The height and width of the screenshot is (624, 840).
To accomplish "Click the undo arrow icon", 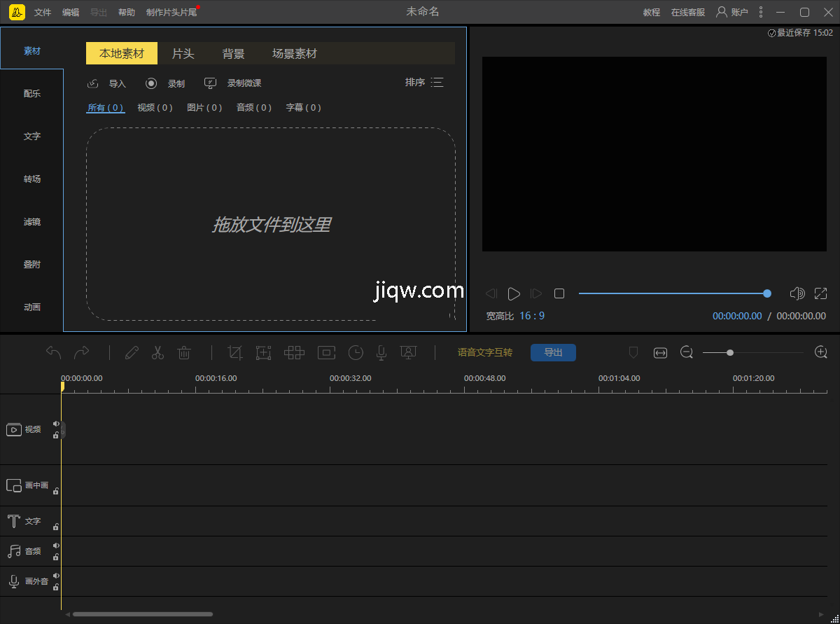I will tap(54, 352).
